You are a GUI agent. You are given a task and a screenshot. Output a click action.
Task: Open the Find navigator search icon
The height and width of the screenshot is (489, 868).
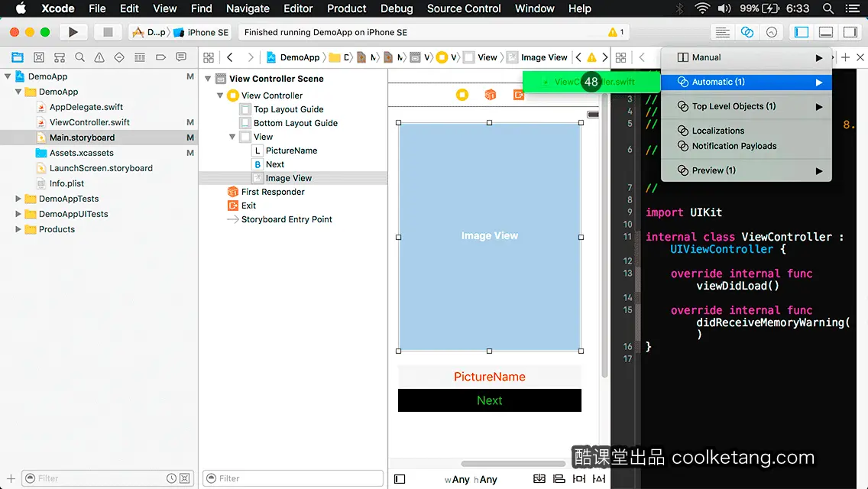79,57
